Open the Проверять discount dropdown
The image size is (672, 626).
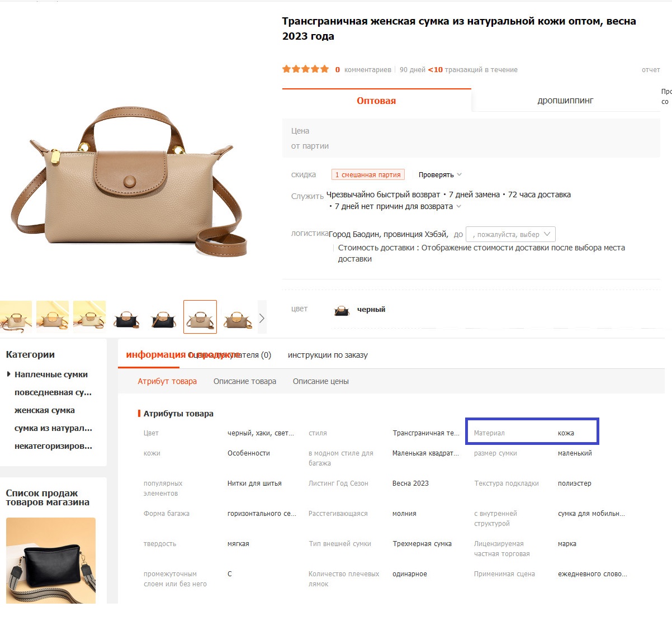[440, 175]
